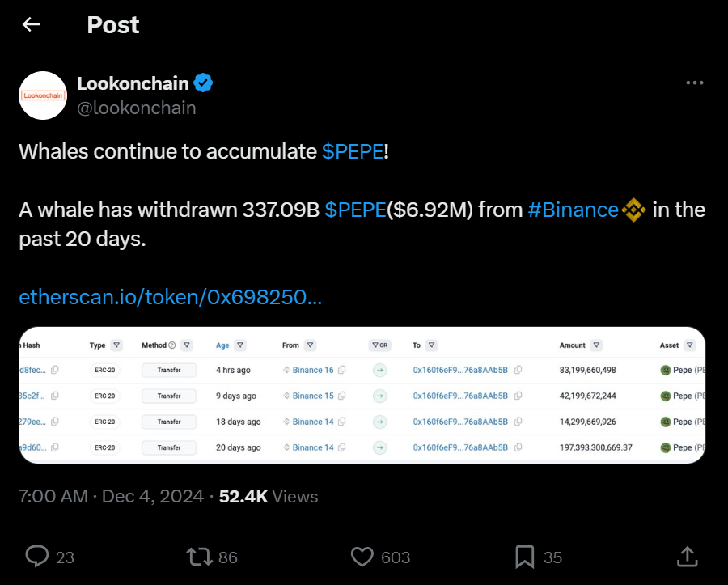Click the Dec 4, 2024 timestamp

pyautogui.click(x=153, y=496)
